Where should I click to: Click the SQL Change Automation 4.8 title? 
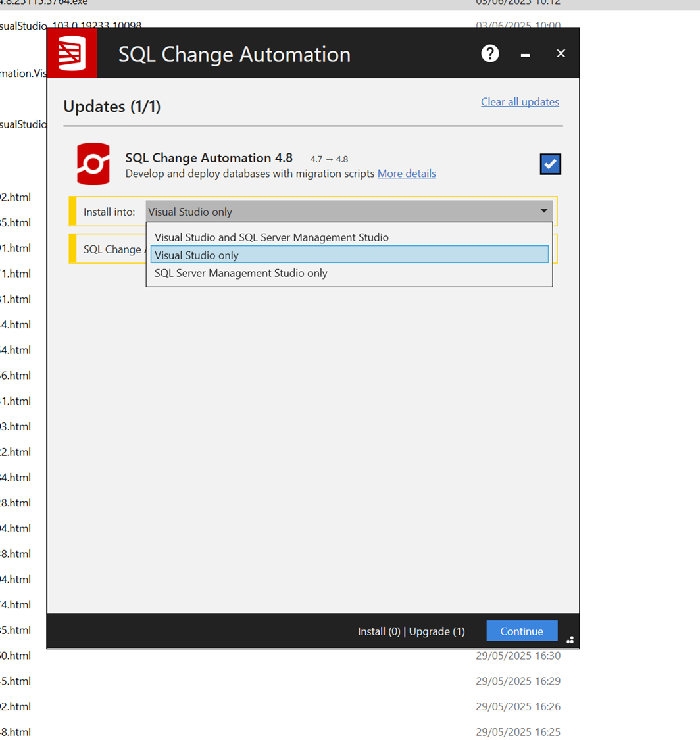click(209, 158)
